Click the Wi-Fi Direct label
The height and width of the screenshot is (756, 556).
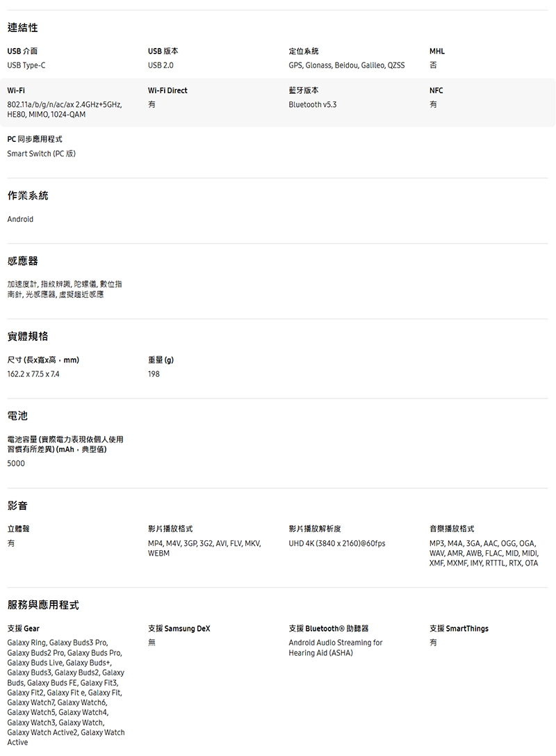pos(167,90)
